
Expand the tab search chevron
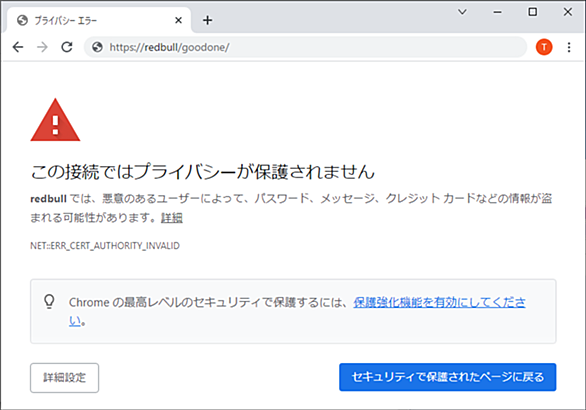pyautogui.click(x=462, y=12)
